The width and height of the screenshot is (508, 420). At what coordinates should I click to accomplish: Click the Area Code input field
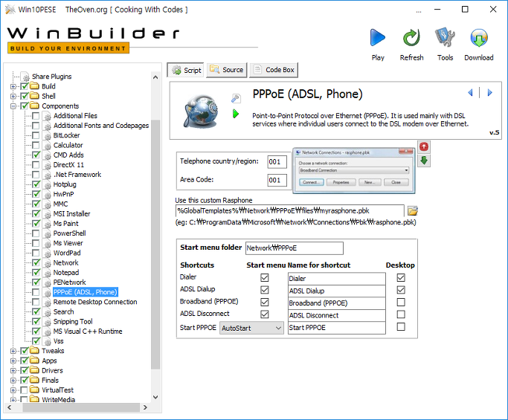[277, 180]
